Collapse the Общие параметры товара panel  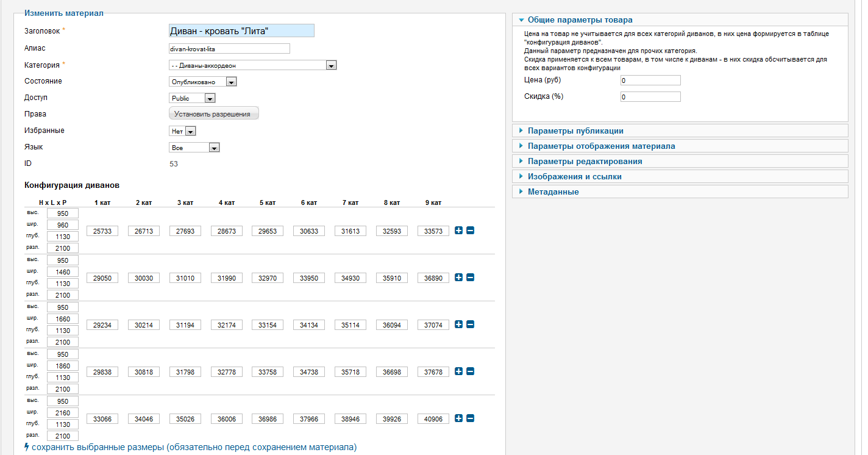pyautogui.click(x=580, y=20)
